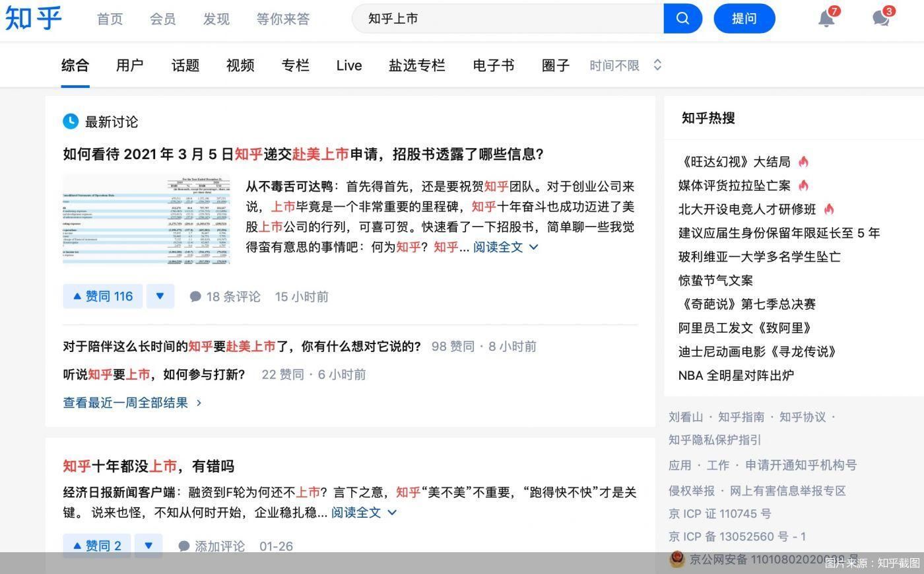Screen dimensions: 924x574
Task: Open notifications bell icon
Action: 826,18
